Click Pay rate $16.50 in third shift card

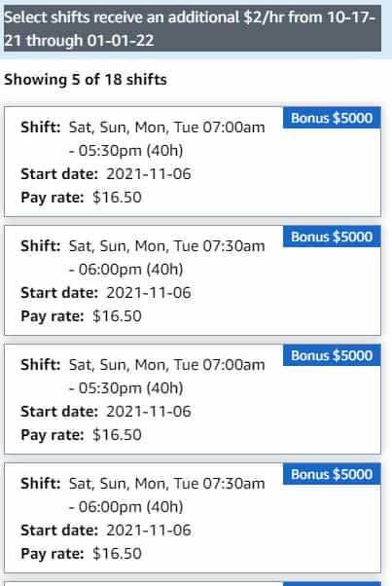(81, 435)
